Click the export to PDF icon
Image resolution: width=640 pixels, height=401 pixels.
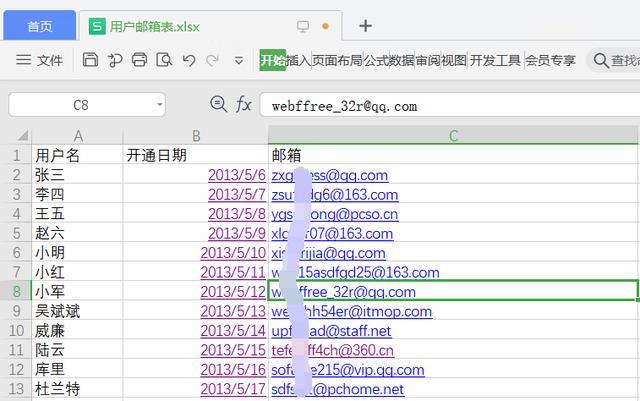pyautogui.click(x=115, y=60)
